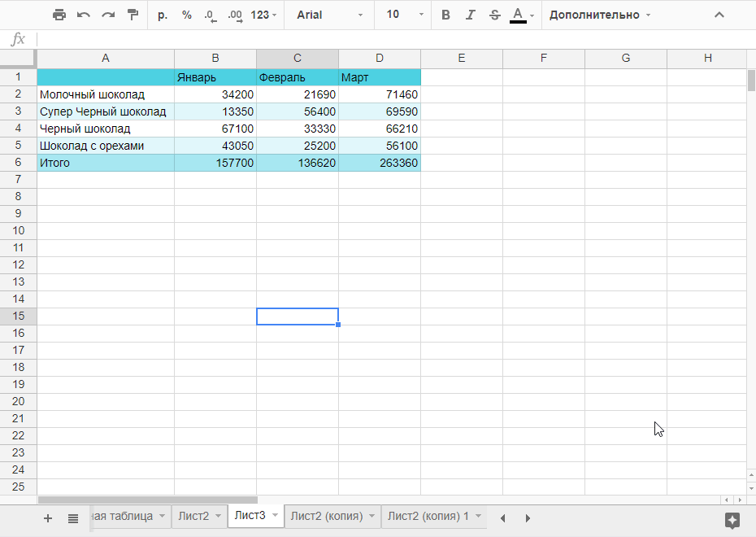
Task: Open the Arial font dropdown
Action: point(329,15)
